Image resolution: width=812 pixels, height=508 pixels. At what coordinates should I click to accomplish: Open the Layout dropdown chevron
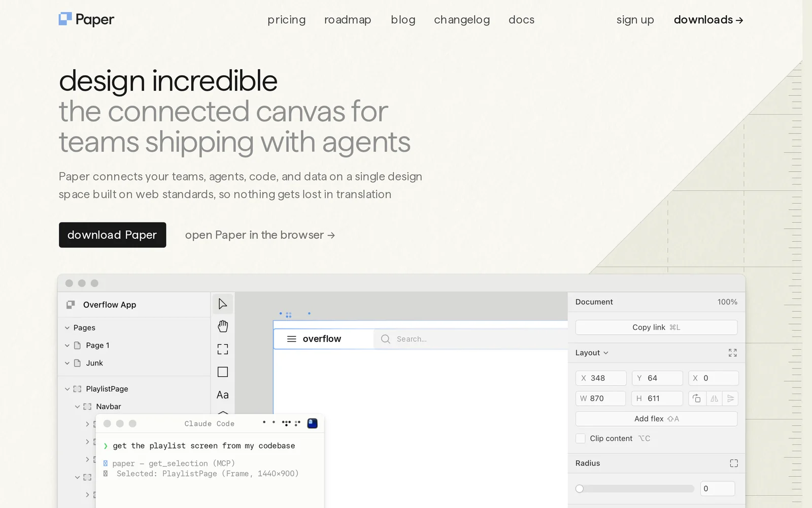coord(606,353)
